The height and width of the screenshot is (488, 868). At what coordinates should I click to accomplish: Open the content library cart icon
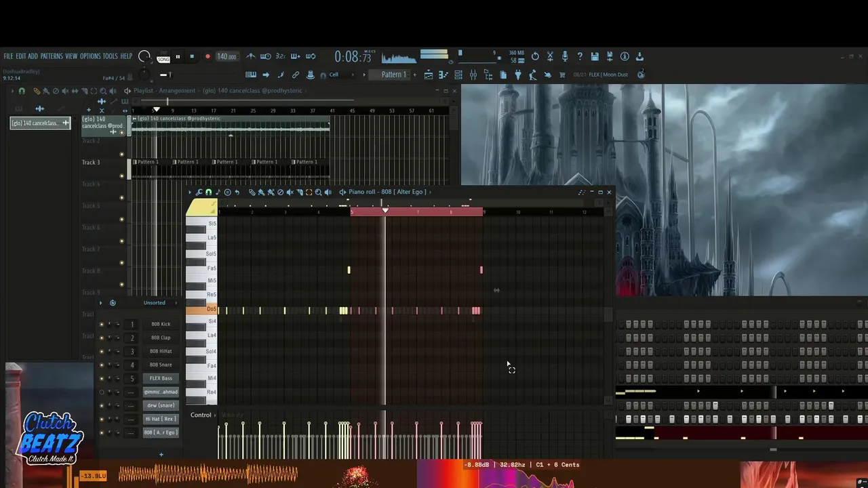click(x=561, y=75)
